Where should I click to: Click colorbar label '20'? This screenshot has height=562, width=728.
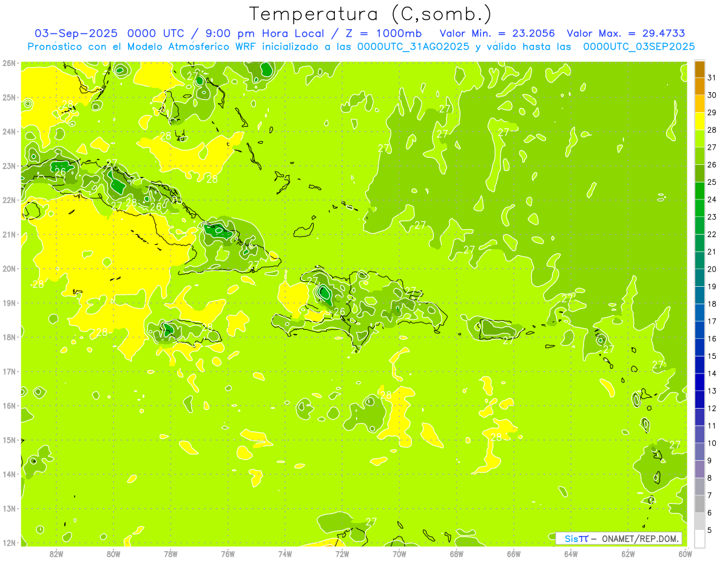coord(712,269)
